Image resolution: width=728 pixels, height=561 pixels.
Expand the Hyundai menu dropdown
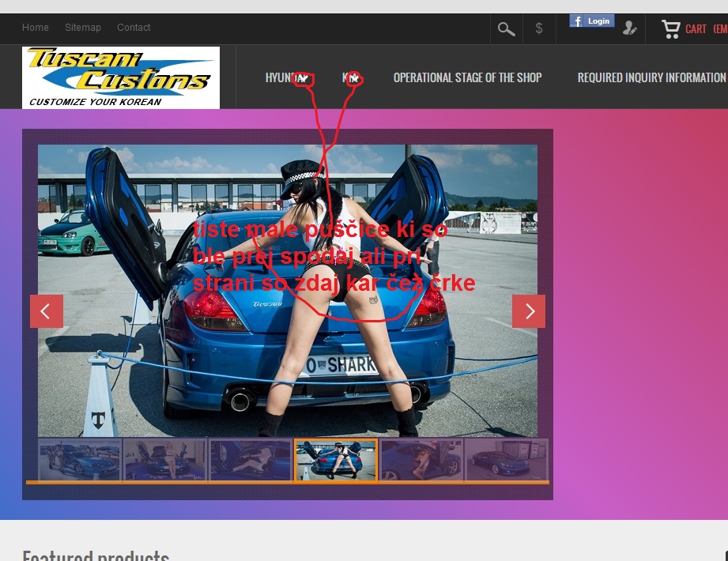[x=288, y=78]
